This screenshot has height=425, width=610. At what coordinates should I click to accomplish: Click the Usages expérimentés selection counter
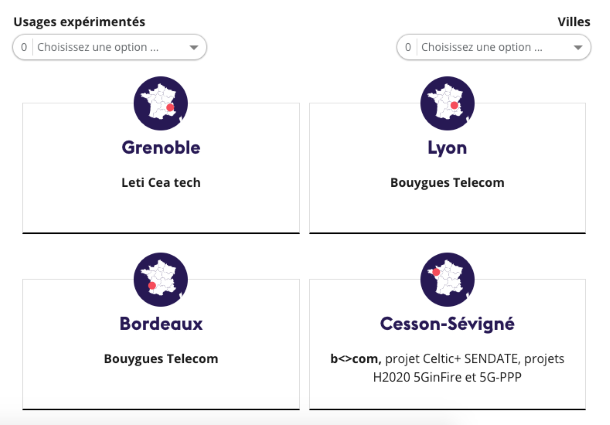click(x=24, y=47)
